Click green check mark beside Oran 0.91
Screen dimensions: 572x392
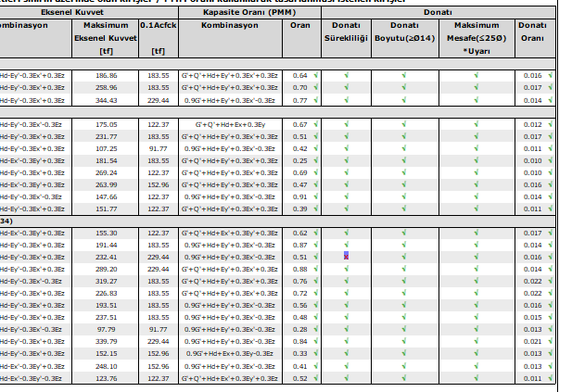click(x=316, y=196)
